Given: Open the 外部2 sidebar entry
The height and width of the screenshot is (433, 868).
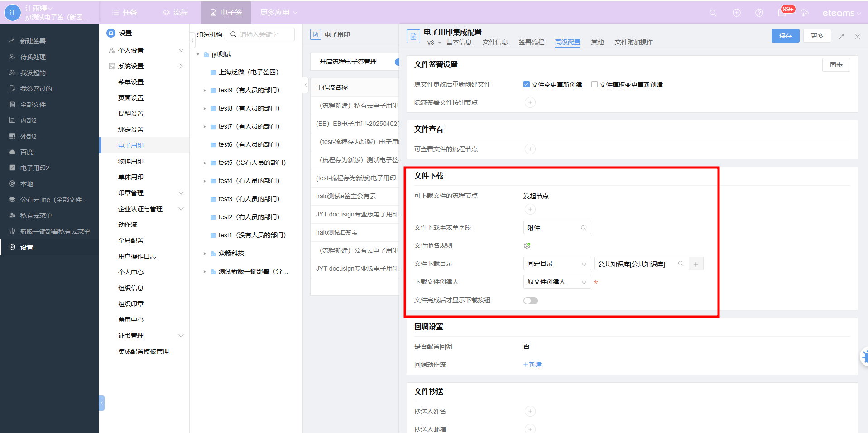Looking at the screenshot, I should 29,136.
